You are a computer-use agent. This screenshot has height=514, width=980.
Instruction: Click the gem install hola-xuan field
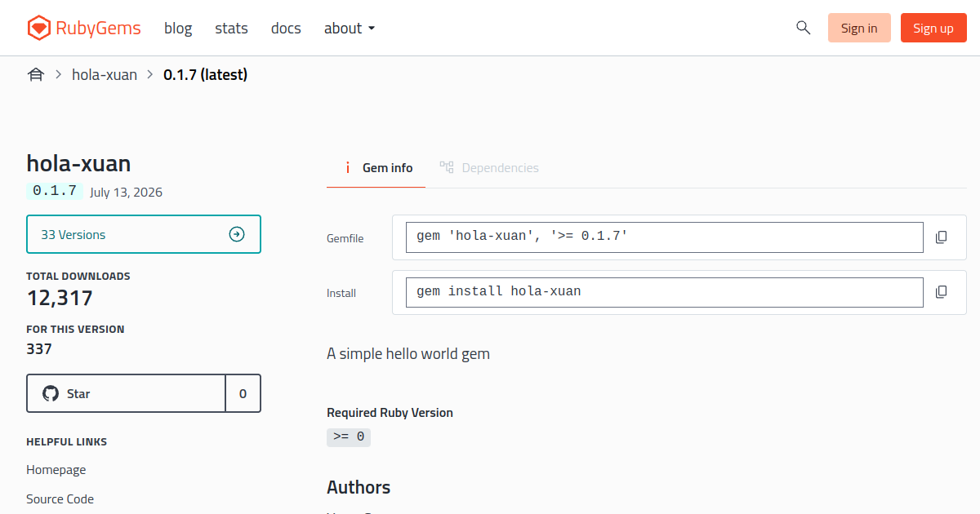click(x=665, y=292)
